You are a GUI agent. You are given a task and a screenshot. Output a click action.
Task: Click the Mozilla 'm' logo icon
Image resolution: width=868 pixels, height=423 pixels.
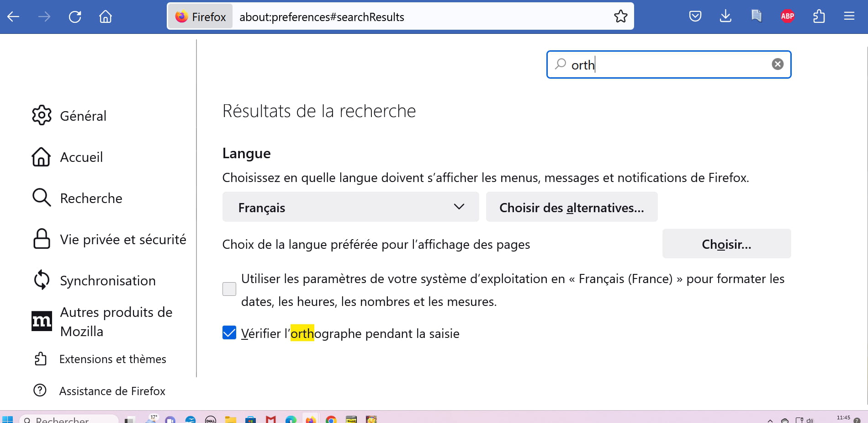point(42,321)
